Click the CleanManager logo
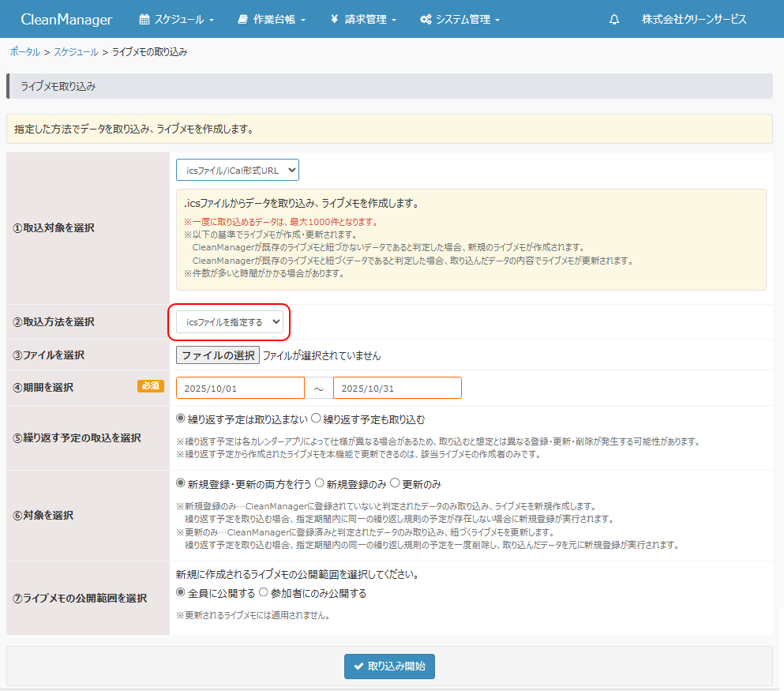The height and width of the screenshot is (691, 784). (x=66, y=19)
